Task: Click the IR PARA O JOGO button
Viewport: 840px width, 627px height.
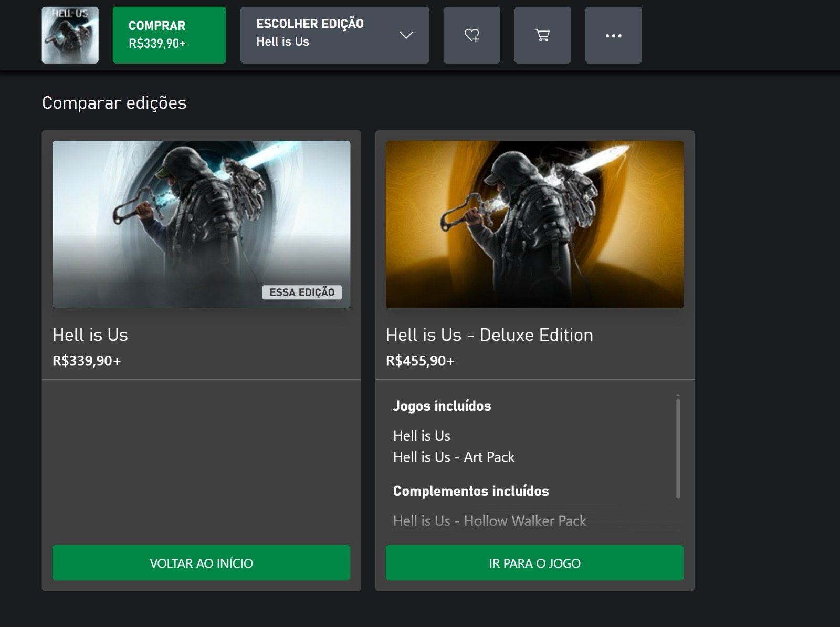Action: [x=534, y=563]
